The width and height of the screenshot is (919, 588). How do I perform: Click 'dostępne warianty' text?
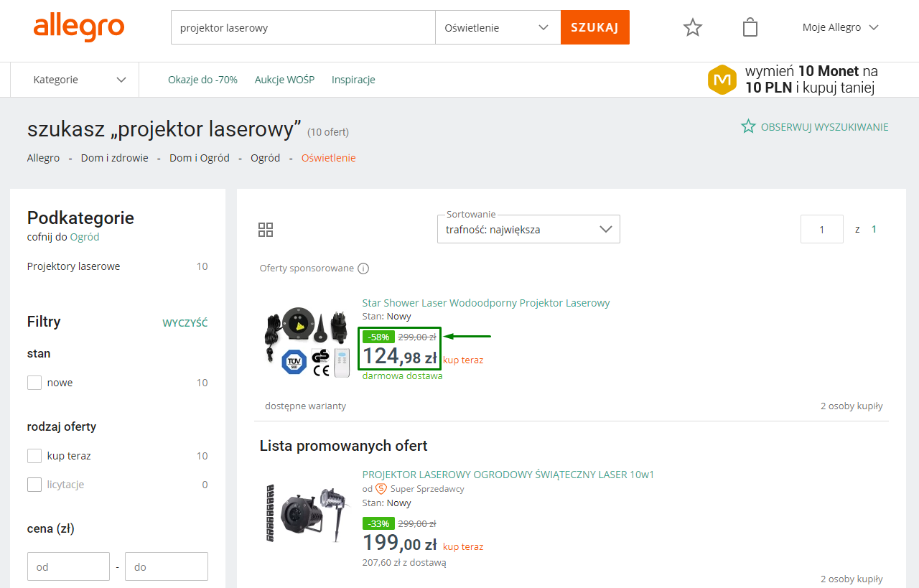click(306, 406)
